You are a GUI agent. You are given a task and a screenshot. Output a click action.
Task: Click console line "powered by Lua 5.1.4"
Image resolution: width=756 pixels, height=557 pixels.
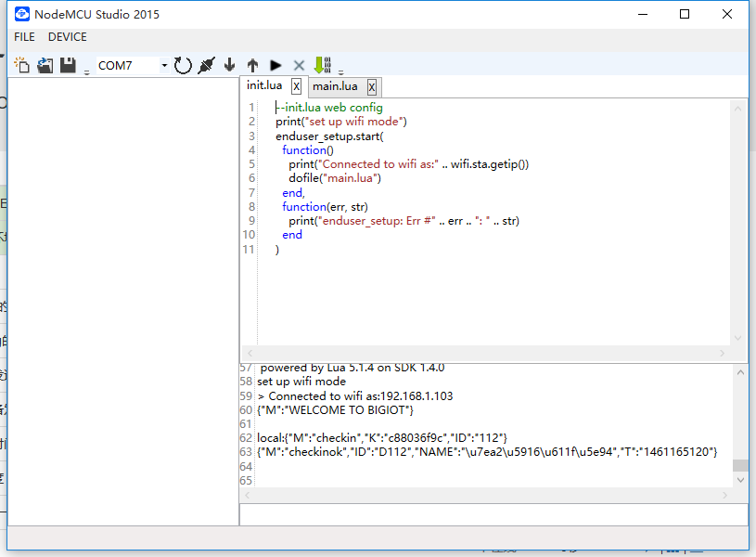[x=352, y=369]
